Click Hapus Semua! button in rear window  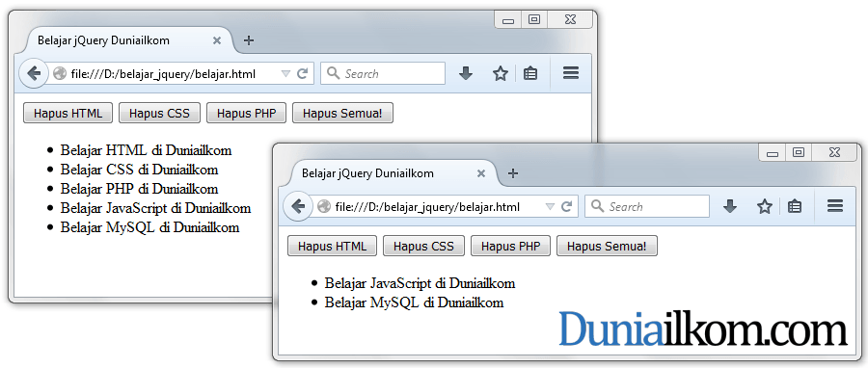pos(342,114)
